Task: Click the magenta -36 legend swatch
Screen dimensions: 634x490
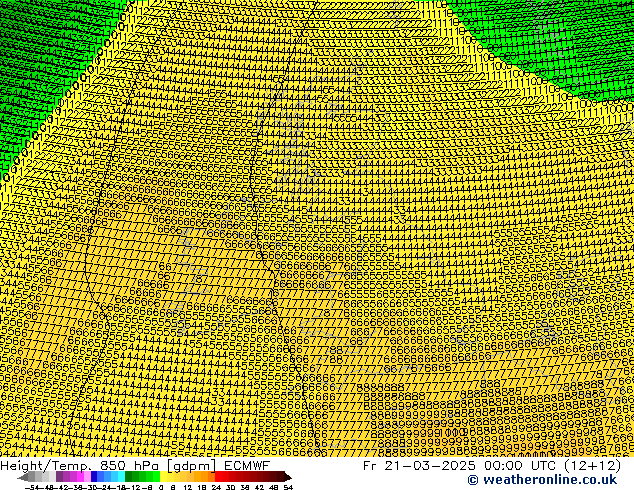Action: coord(80,477)
